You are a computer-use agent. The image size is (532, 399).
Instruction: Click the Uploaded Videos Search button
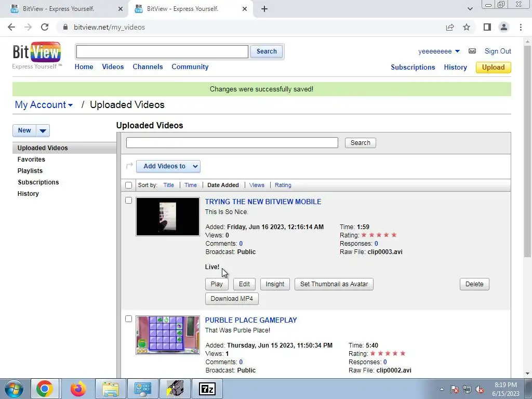click(x=361, y=143)
